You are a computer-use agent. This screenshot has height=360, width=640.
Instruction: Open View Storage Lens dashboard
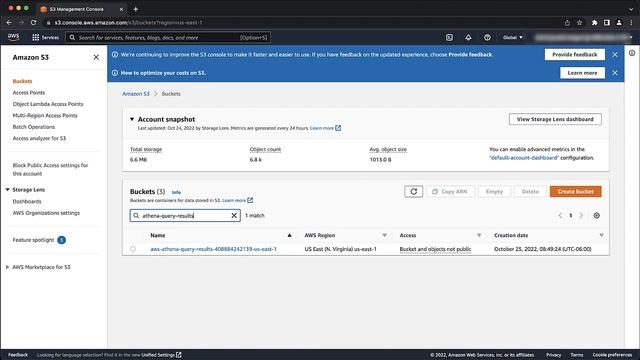coord(555,119)
